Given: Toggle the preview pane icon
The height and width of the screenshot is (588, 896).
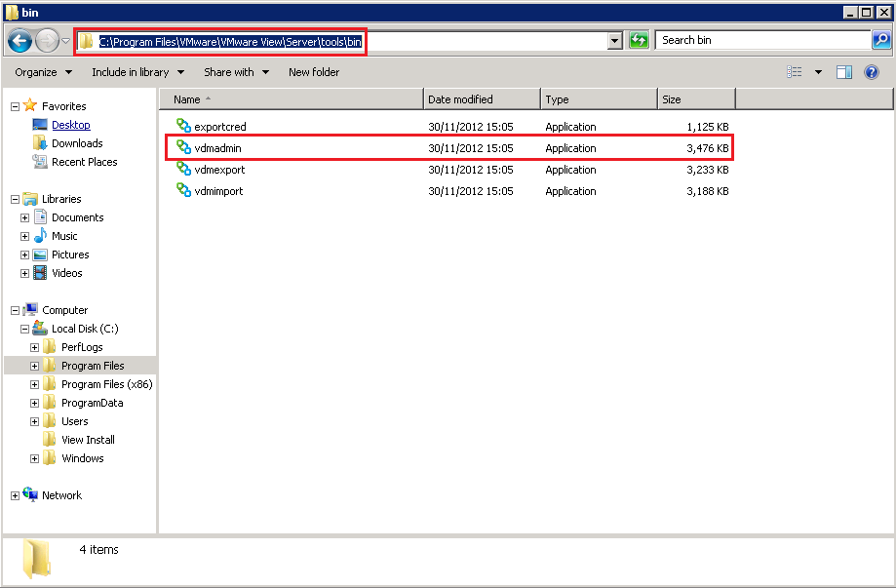Looking at the screenshot, I should pyautogui.click(x=844, y=72).
